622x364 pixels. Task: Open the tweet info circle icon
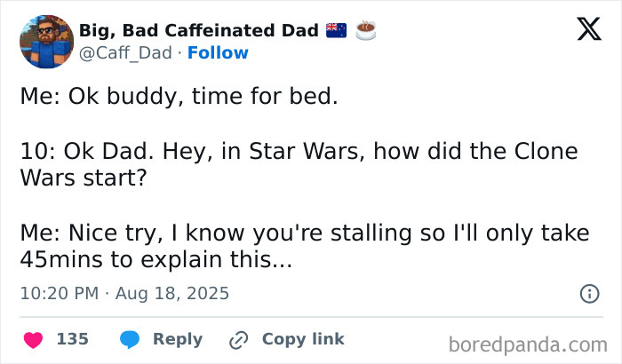pyautogui.click(x=588, y=293)
